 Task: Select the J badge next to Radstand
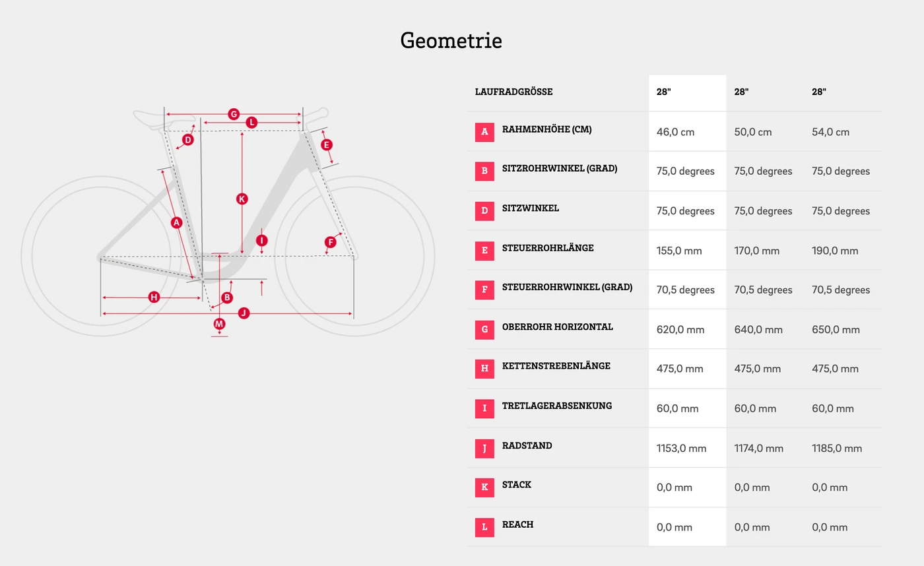[484, 448]
